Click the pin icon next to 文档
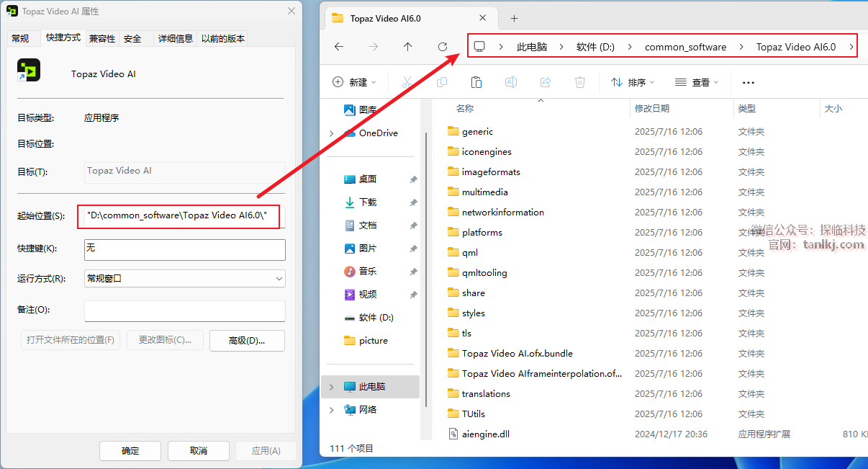 click(x=413, y=225)
